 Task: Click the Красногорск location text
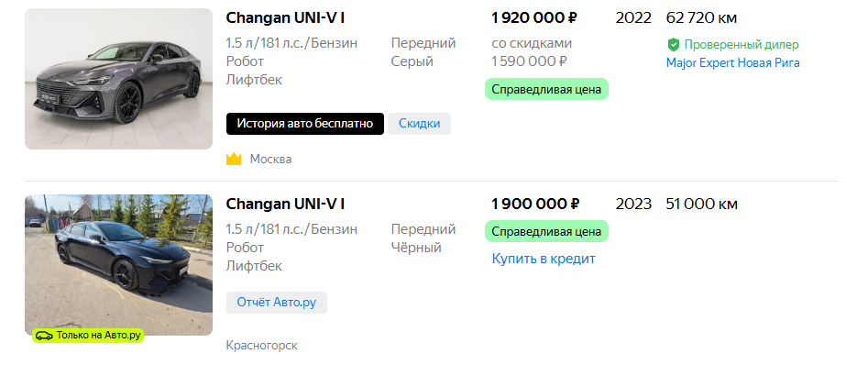click(x=261, y=346)
